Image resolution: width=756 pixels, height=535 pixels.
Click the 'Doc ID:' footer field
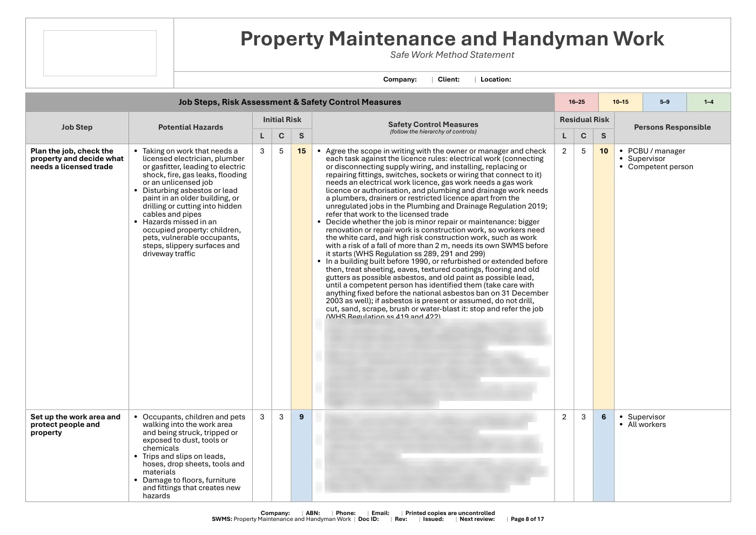click(x=369, y=519)
